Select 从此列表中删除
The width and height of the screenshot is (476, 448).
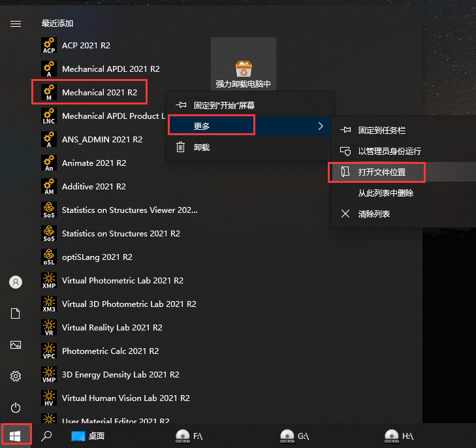(x=404, y=193)
